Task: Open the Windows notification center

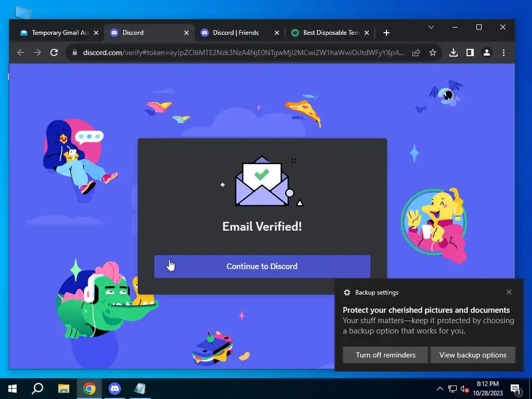Action: point(515,389)
